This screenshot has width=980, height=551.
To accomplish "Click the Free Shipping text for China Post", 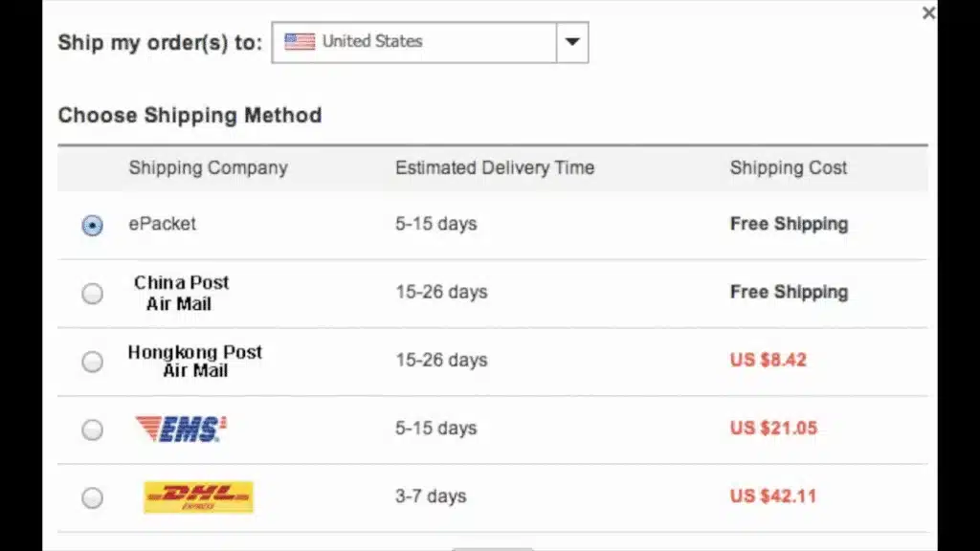I will coord(789,292).
